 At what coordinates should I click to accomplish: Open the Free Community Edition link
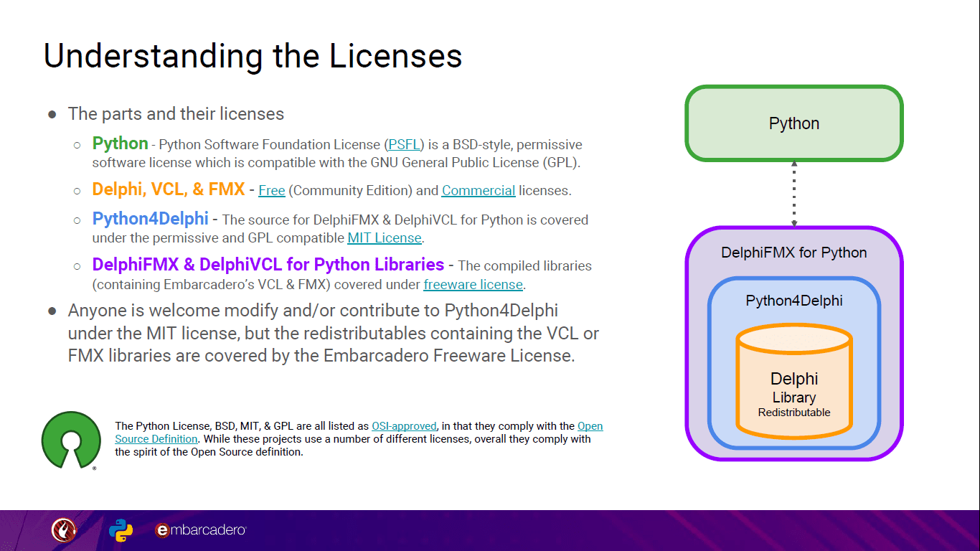point(272,191)
